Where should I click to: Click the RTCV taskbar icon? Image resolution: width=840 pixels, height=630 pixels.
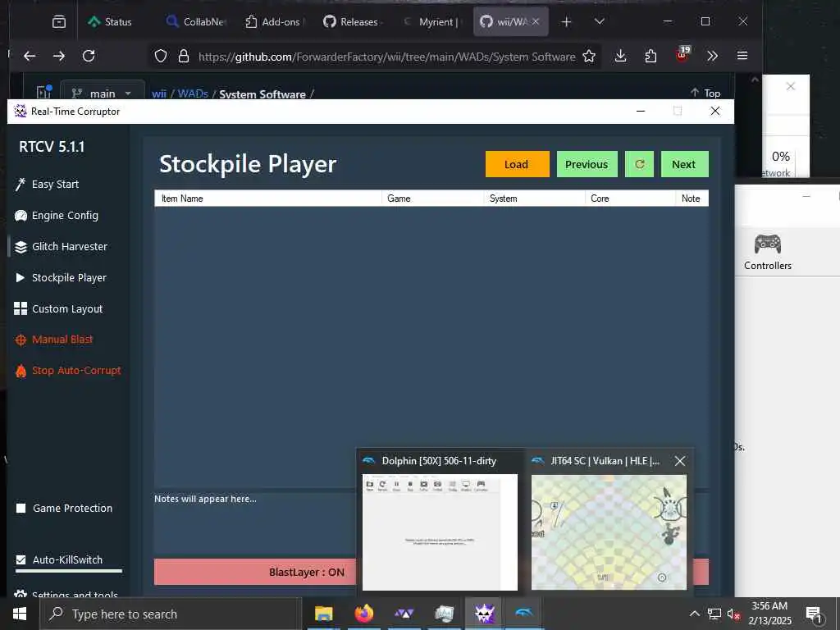(484, 614)
